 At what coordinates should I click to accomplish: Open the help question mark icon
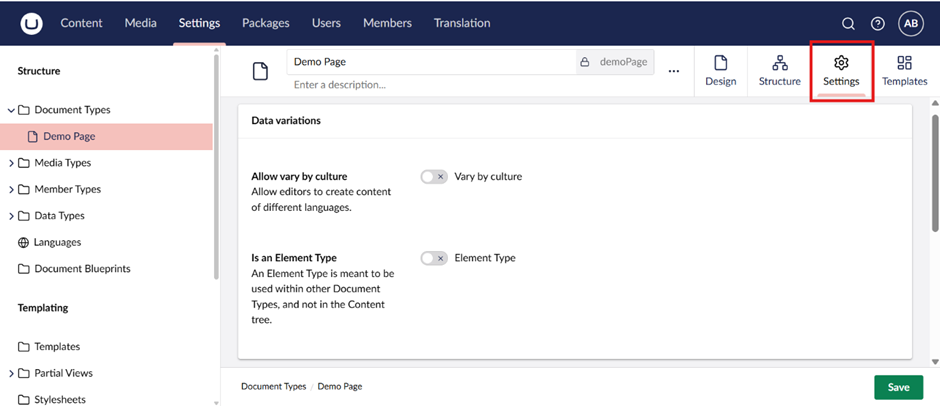pyautogui.click(x=878, y=24)
